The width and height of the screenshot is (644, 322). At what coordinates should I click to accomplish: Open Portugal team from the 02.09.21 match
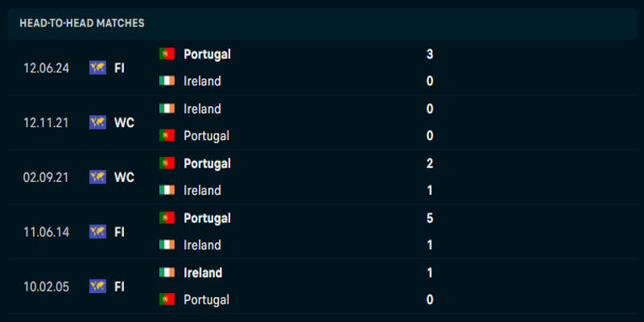point(207,163)
